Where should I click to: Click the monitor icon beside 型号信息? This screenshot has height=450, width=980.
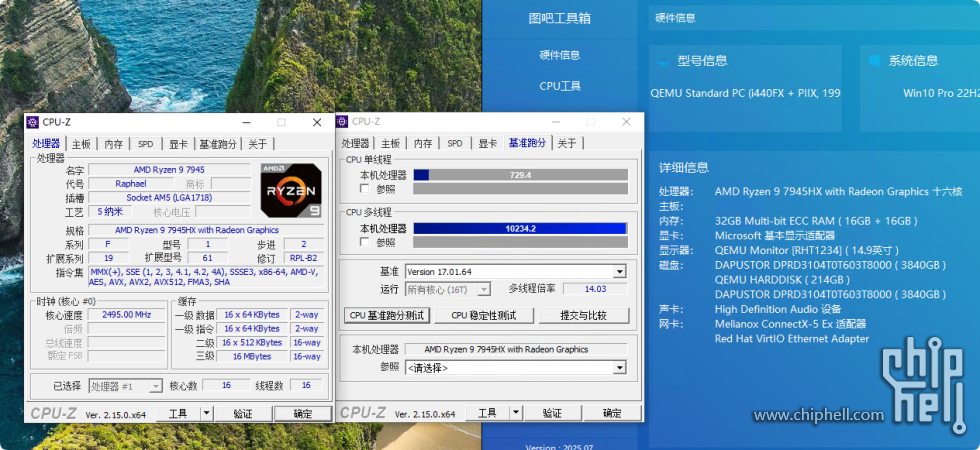tap(662, 61)
